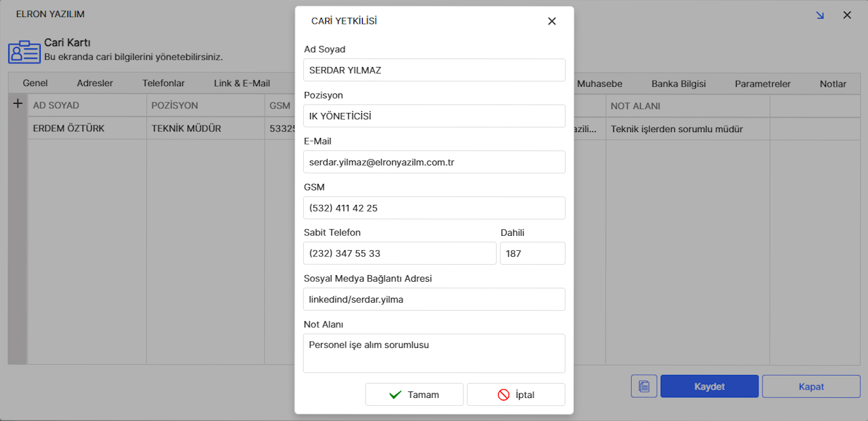Screen dimensions: 868x421
Task: Click the plus icon to add contact row
Action: click(x=18, y=104)
